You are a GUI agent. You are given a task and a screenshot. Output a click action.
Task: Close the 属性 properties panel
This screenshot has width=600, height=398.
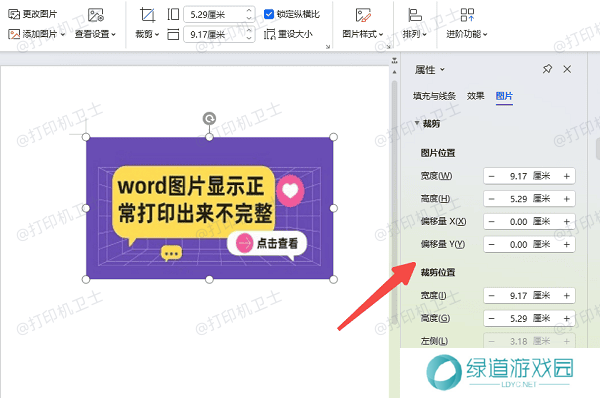567,69
